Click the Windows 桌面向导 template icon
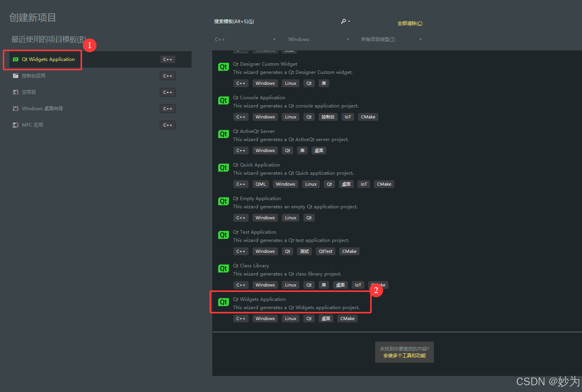The height and width of the screenshot is (392, 582). click(x=16, y=109)
